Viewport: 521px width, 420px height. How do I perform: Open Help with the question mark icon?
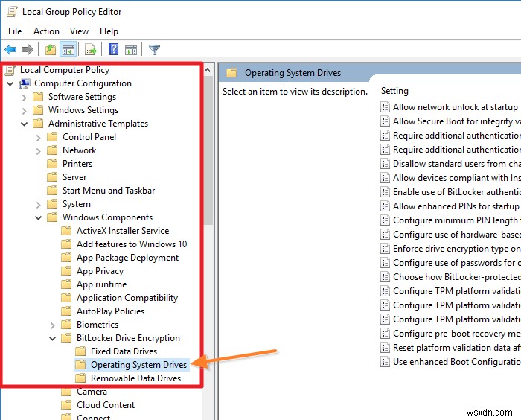[114, 50]
